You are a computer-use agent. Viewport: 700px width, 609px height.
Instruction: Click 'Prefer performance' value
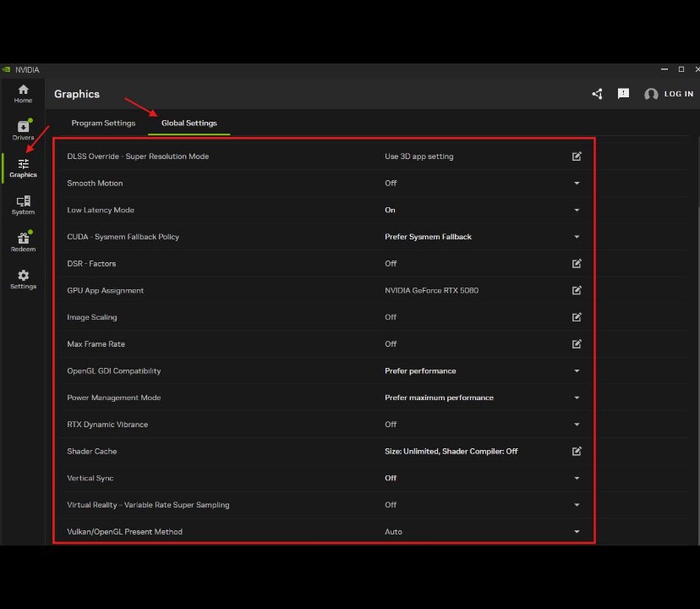pyautogui.click(x=420, y=370)
